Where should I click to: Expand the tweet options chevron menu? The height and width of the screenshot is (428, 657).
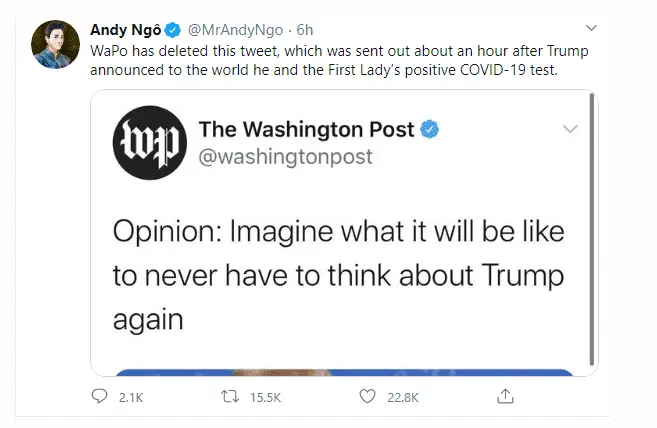pos(591,27)
